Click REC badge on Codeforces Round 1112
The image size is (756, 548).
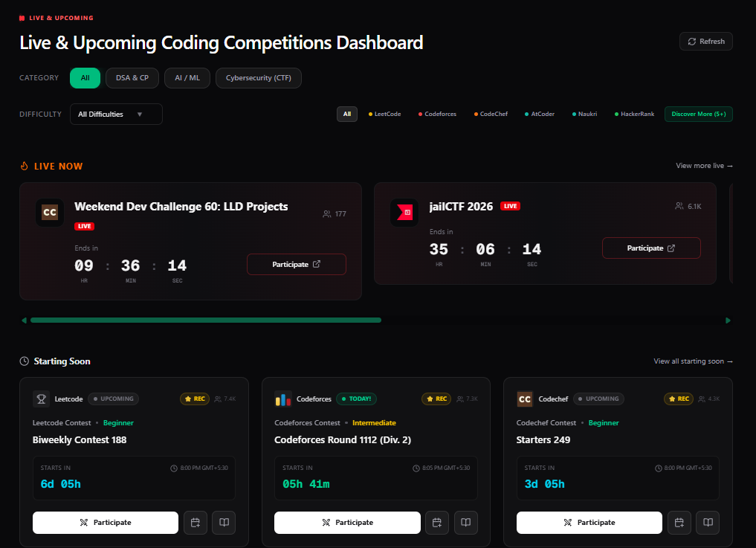coord(437,399)
